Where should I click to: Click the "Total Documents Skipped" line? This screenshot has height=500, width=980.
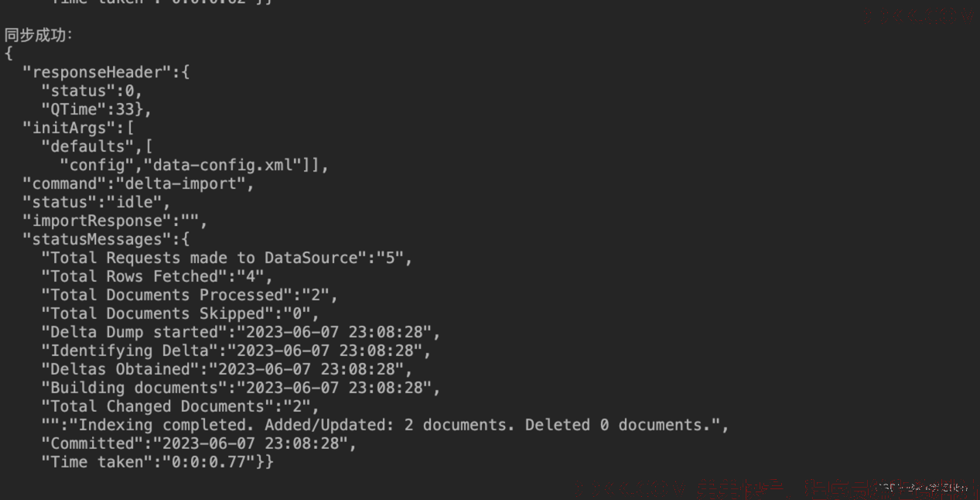[x=180, y=313]
